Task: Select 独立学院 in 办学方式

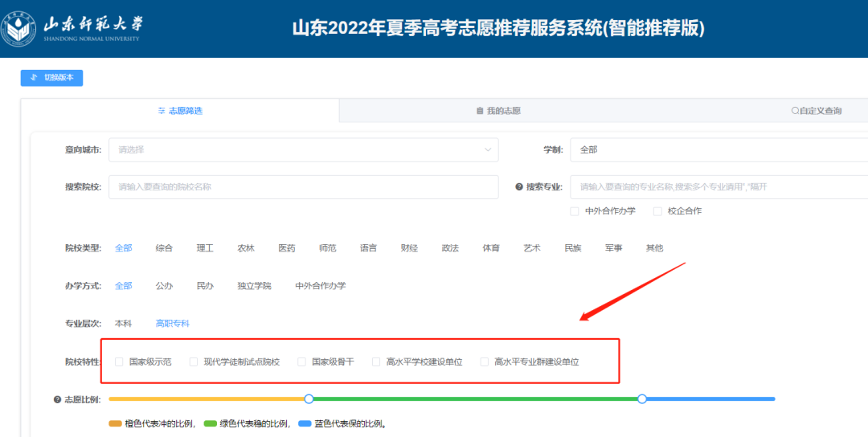Action: pos(254,286)
